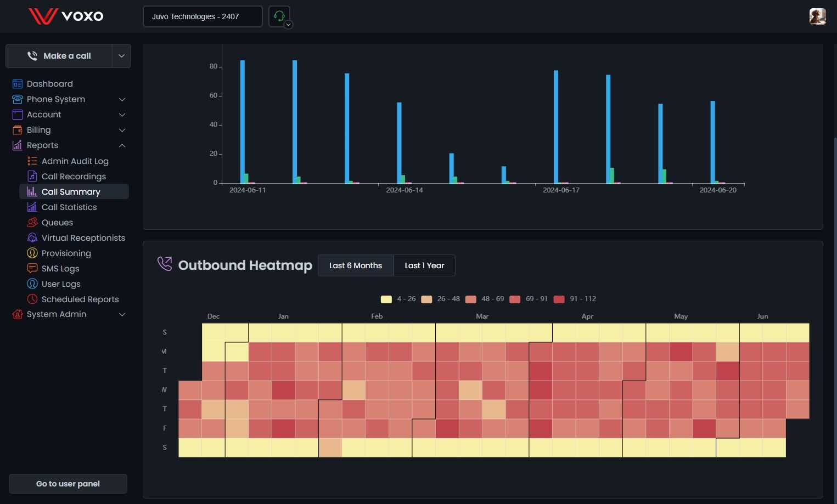Click the Make a call button
Viewport: 837px width, 504px height.
pos(59,56)
